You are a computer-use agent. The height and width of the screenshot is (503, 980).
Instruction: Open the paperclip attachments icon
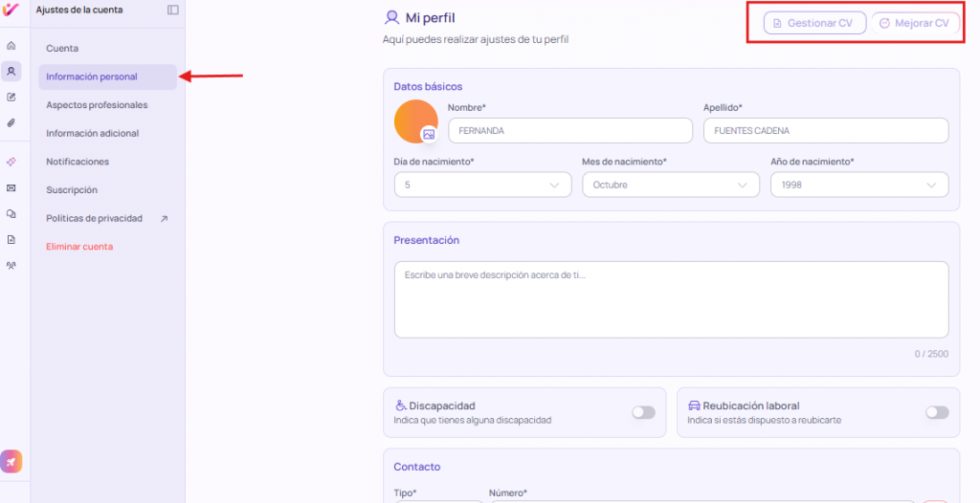[x=11, y=122]
